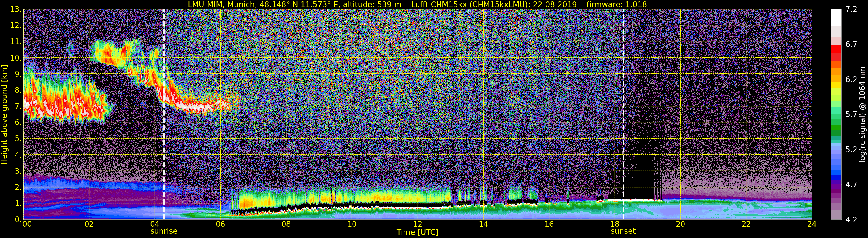Click the '6.' height axis tick label

[18, 123]
